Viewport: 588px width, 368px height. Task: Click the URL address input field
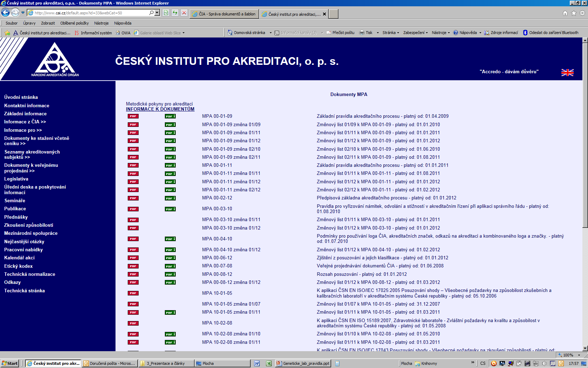91,13
